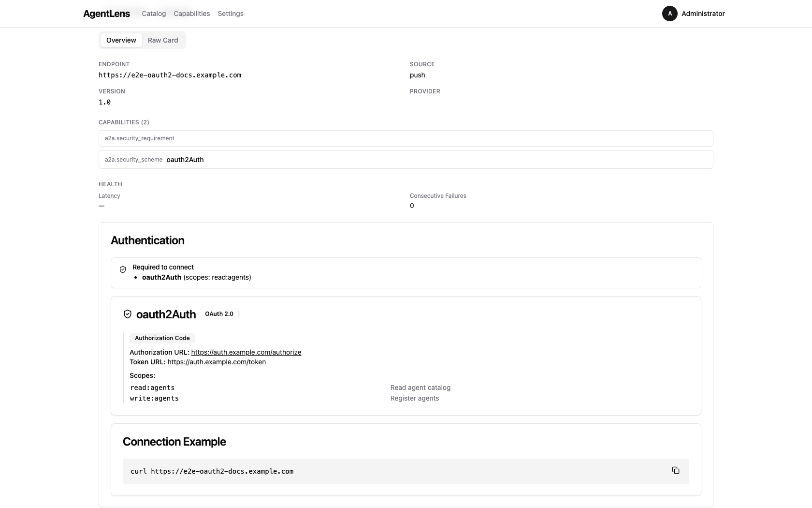Click the shield icon beside oauth2Auth heading
This screenshot has height=508, width=812.
[127, 314]
